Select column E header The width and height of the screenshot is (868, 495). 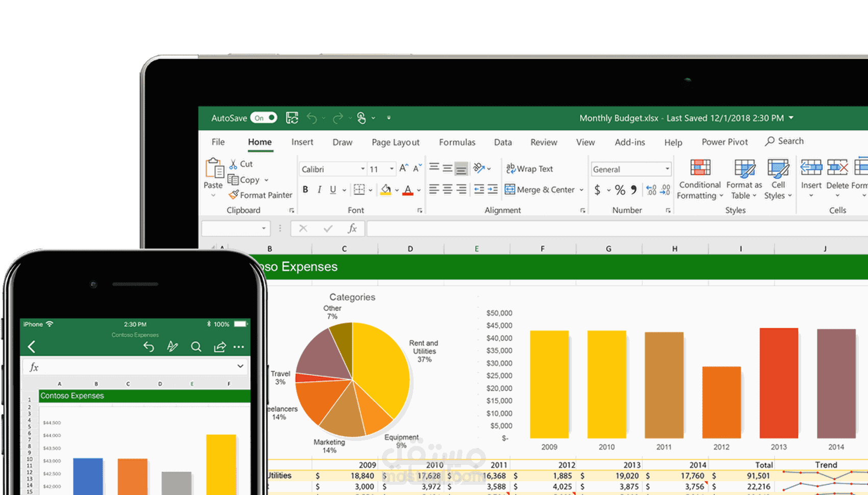point(476,249)
